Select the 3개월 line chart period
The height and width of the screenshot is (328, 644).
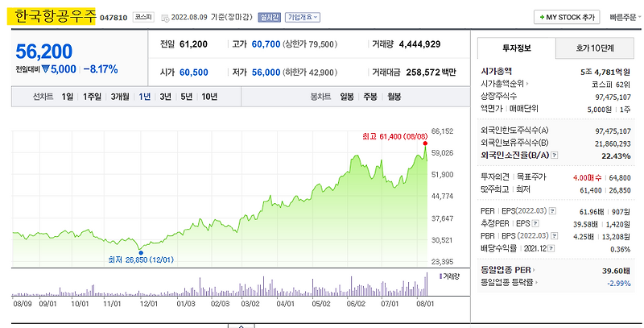click(x=120, y=97)
